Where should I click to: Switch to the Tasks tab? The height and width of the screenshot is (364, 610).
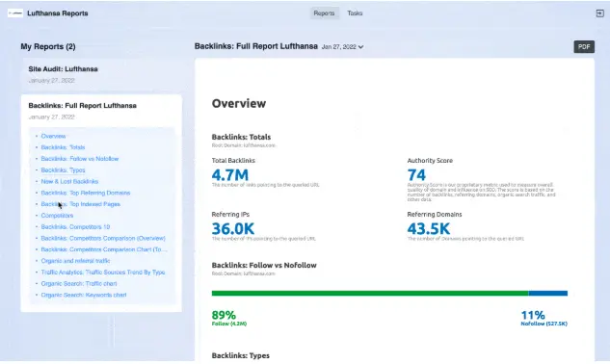355,13
